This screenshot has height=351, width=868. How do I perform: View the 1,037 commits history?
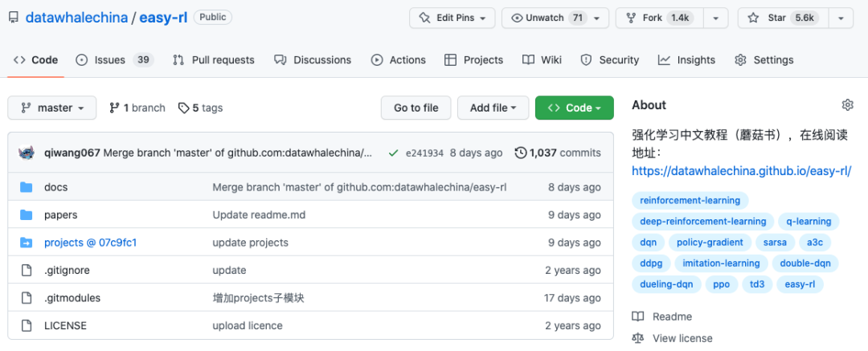point(558,153)
